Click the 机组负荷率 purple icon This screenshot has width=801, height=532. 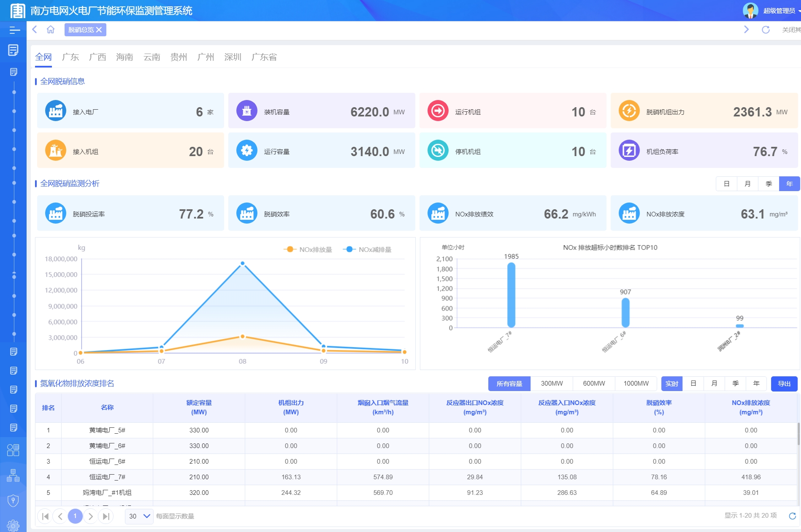[629, 150]
